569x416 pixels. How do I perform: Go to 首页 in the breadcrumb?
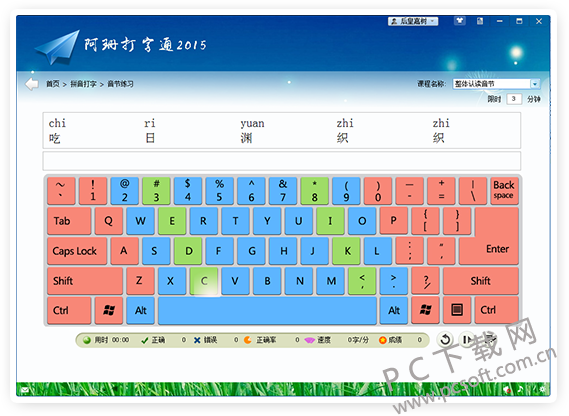[x=53, y=84]
